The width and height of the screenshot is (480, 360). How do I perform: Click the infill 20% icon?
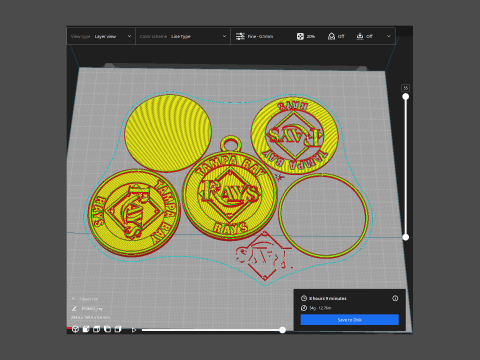click(300, 36)
